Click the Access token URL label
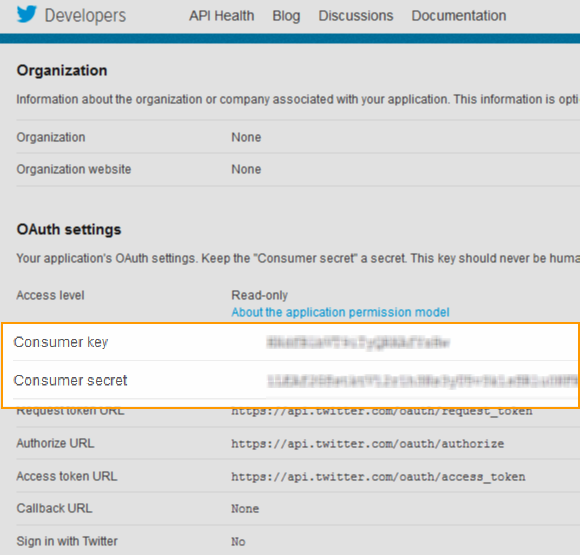580x555 pixels. [67, 476]
